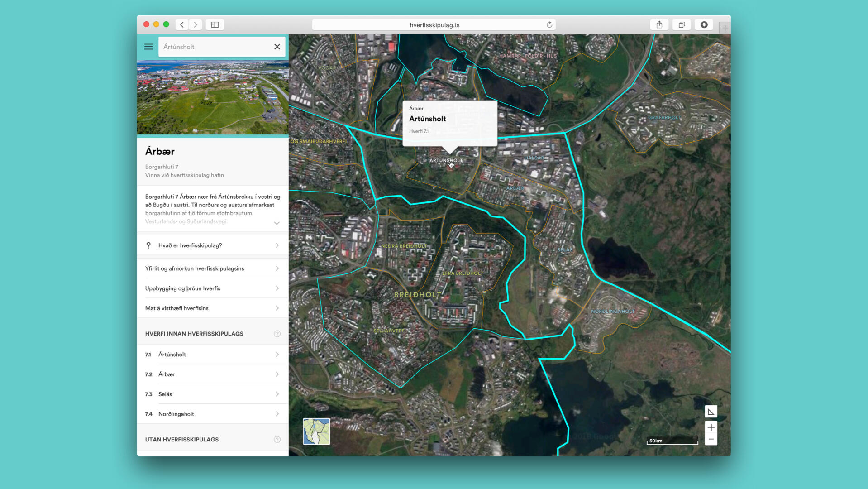This screenshot has height=489, width=868.
Task: Open Uppbygging og þróun hverfis
Action: [x=212, y=288]
